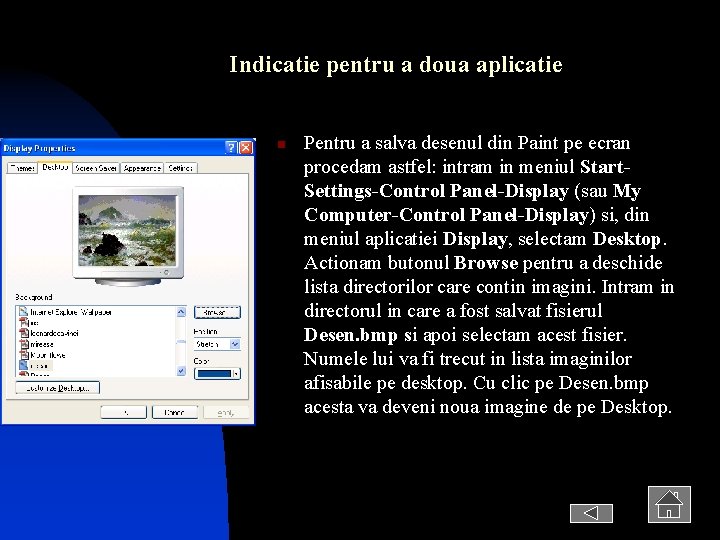
Task: Switch to the Themes tab
Action: click(x=22, y=168)
